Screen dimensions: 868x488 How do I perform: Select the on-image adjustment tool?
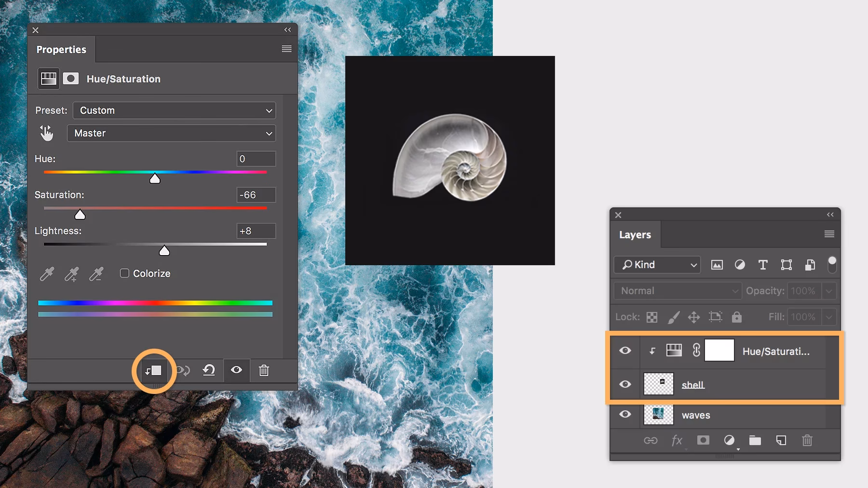46,133
